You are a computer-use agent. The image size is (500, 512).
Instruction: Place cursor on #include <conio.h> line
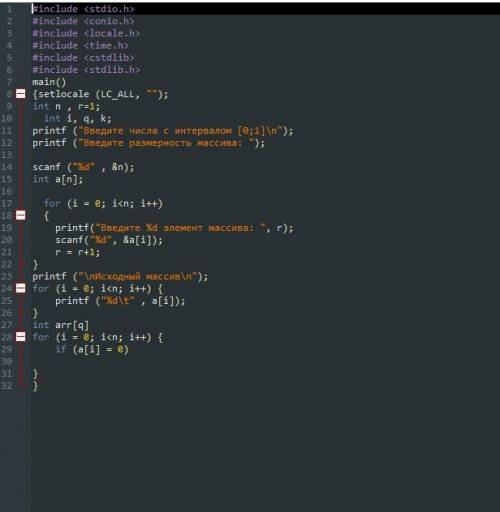(84, 21)
